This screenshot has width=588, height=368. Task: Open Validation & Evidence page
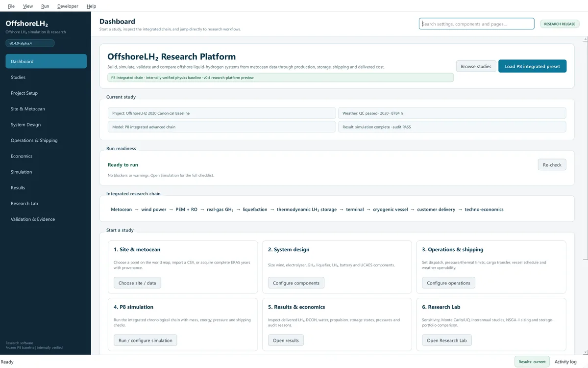tap(46, 219)
